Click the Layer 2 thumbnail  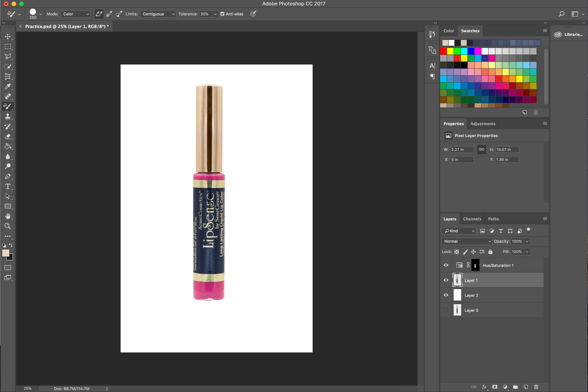[x=457, y=295]
